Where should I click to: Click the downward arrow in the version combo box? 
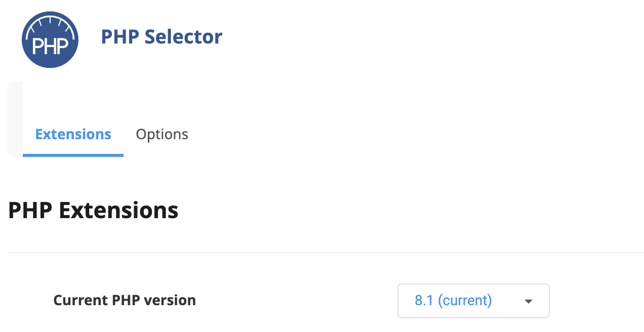pos(528,301)
